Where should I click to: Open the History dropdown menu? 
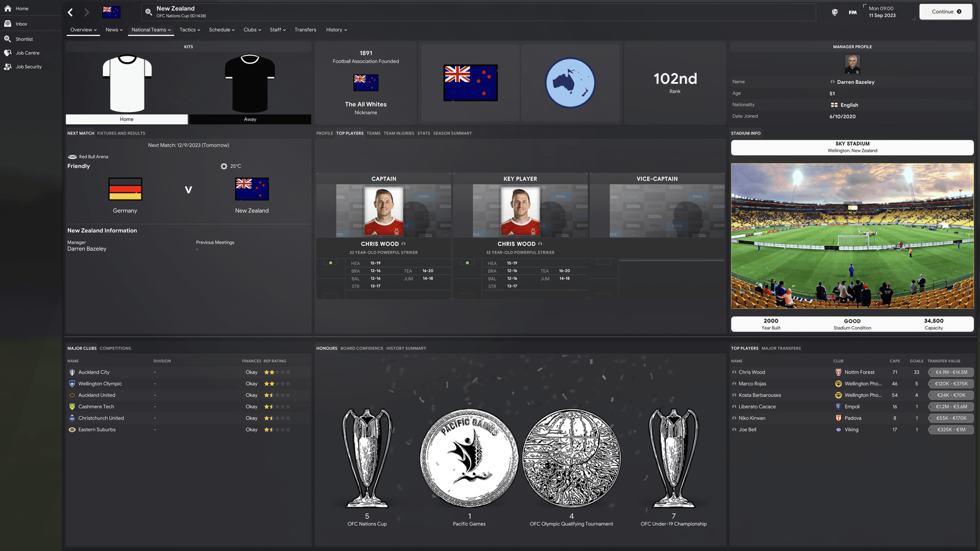point(336,30)
